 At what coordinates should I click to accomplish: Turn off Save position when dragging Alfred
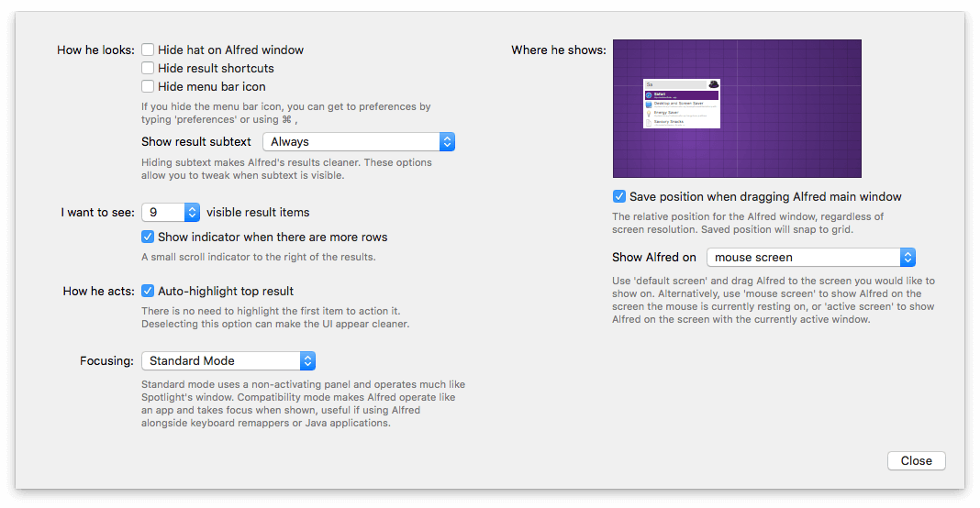pyautogui.click(x=619, y=196)
